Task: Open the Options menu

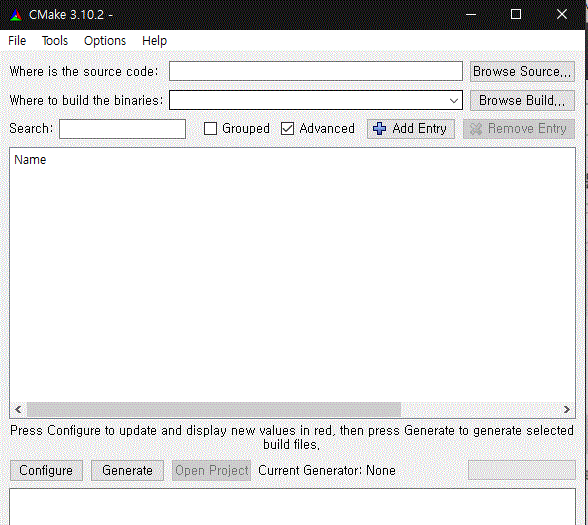Action: [105, 40]
